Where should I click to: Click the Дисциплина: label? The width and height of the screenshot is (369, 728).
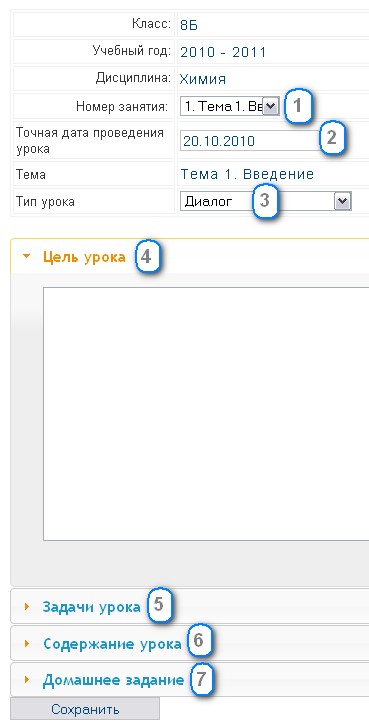coord(134,78)
